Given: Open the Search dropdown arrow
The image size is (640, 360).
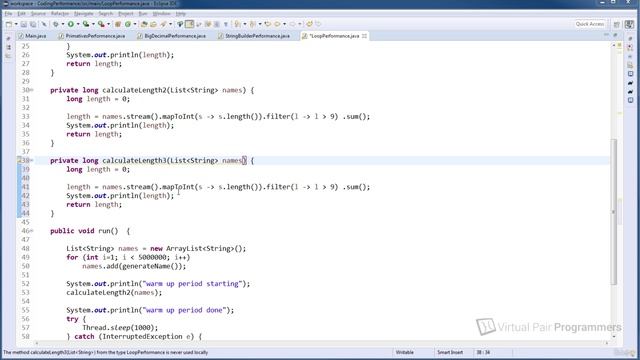Looking at the screenshot, I should pos(170,24).
